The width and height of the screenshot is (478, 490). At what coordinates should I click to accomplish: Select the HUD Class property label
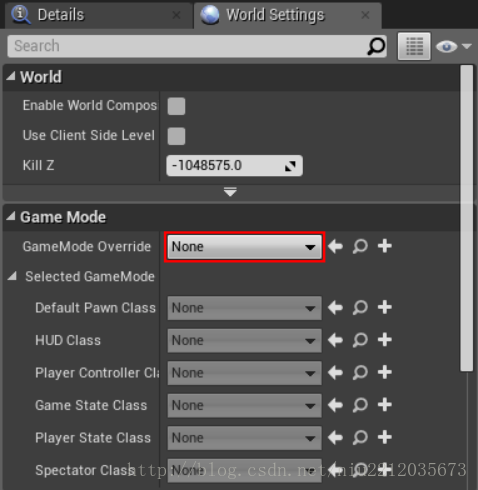[68, 340]
